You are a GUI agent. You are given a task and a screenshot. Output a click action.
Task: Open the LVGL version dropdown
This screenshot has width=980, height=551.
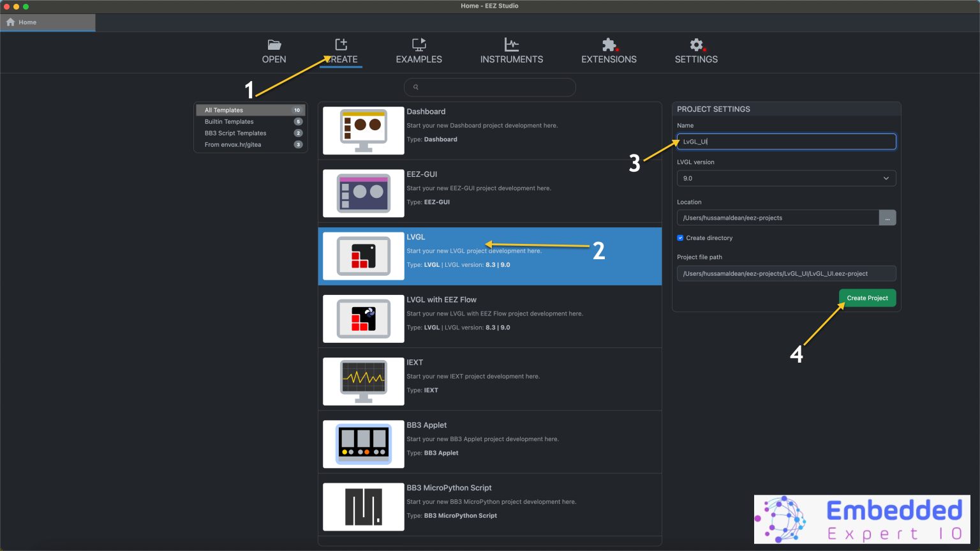point(785,178)
